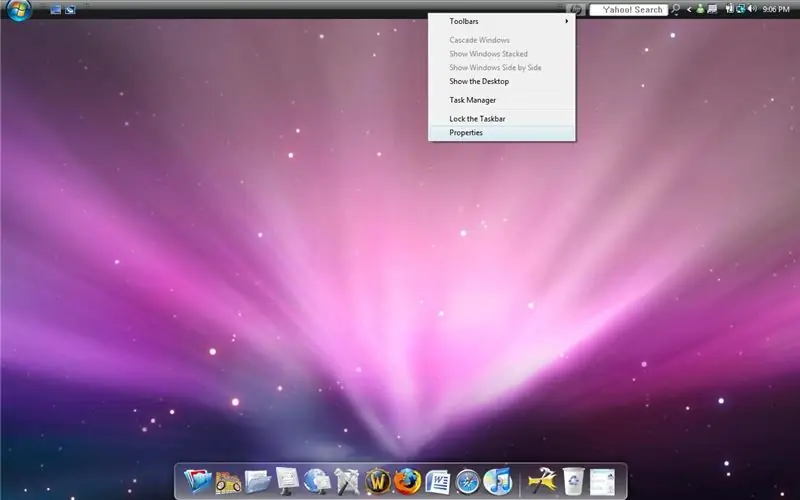This screenshot has width=800, height=500.
Task: Click the power plug tray icon
Action: click(729, 9)
